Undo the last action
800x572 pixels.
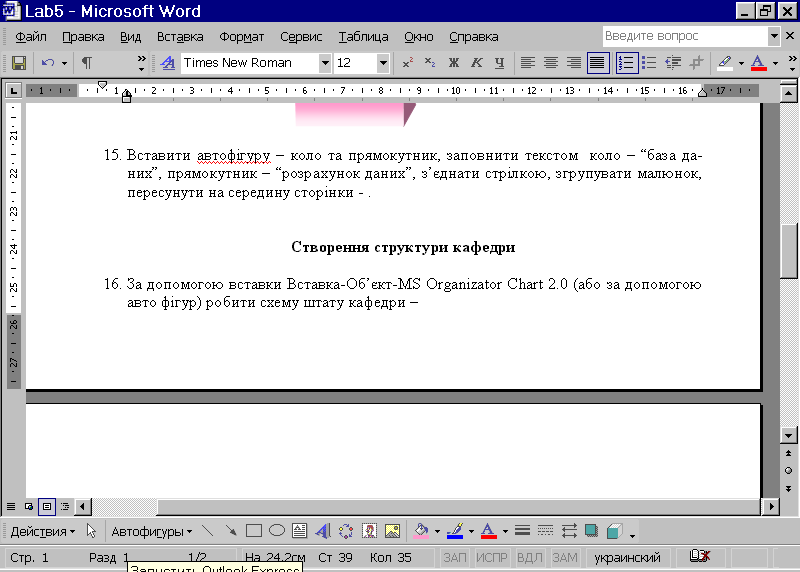[x=48, y=63]
